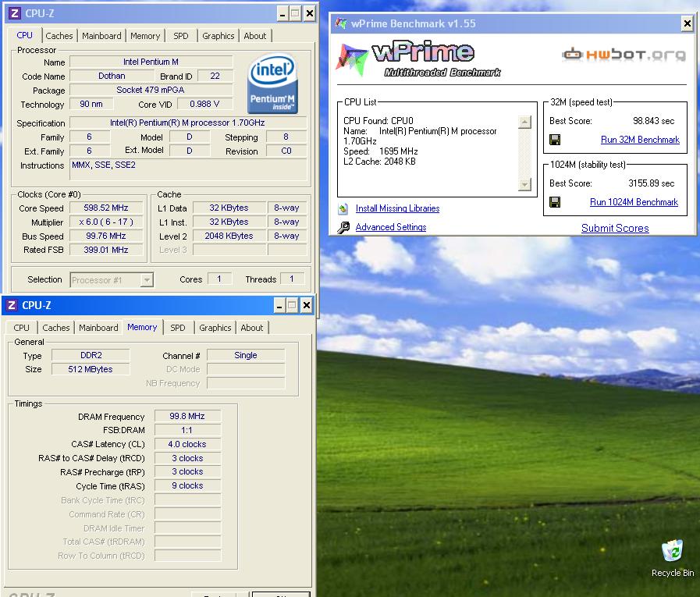Viewport: 700px width, 597px height.
Task: Click the Install Missing Libraries link
Action: [397, 208]
